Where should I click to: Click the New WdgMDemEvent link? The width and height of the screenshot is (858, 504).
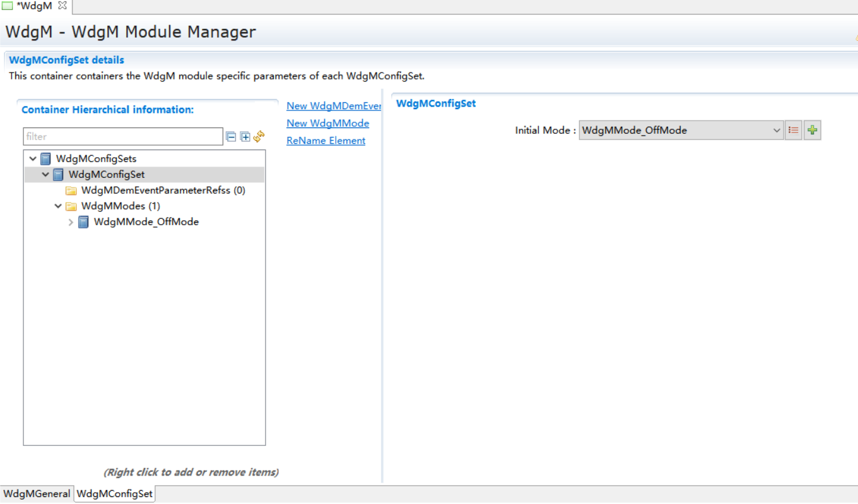pos(334,106)
